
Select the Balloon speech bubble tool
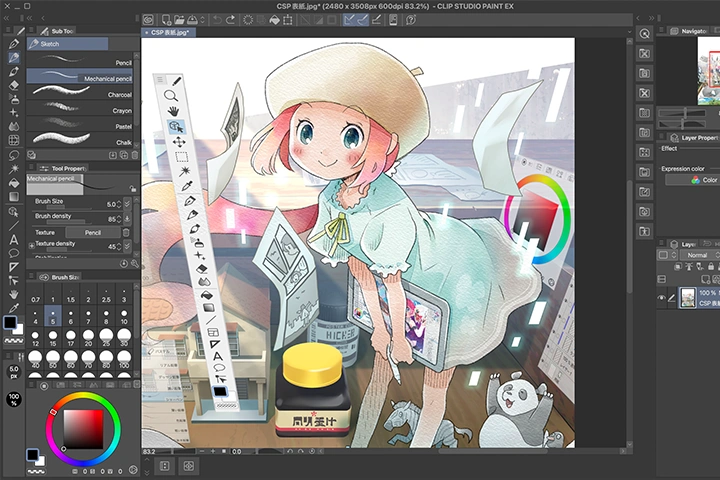14,253
